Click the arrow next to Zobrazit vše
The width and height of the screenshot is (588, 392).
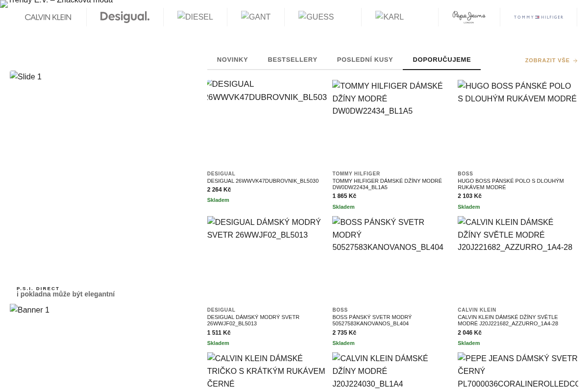(575, 61)
